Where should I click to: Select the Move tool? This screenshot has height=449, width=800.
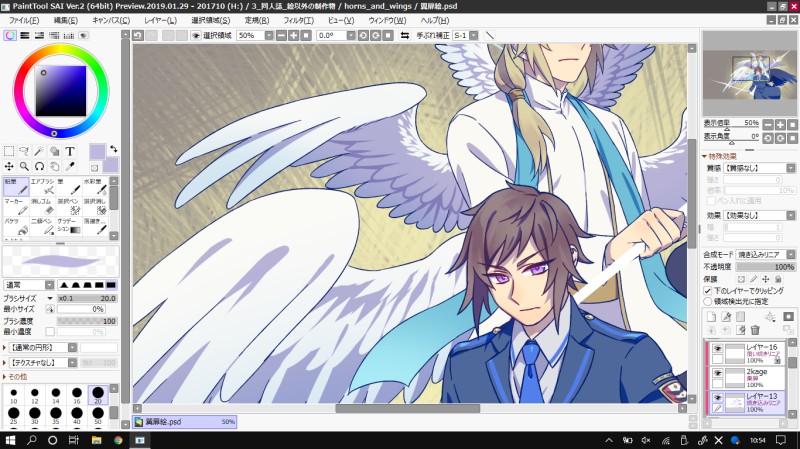(9, 166)
